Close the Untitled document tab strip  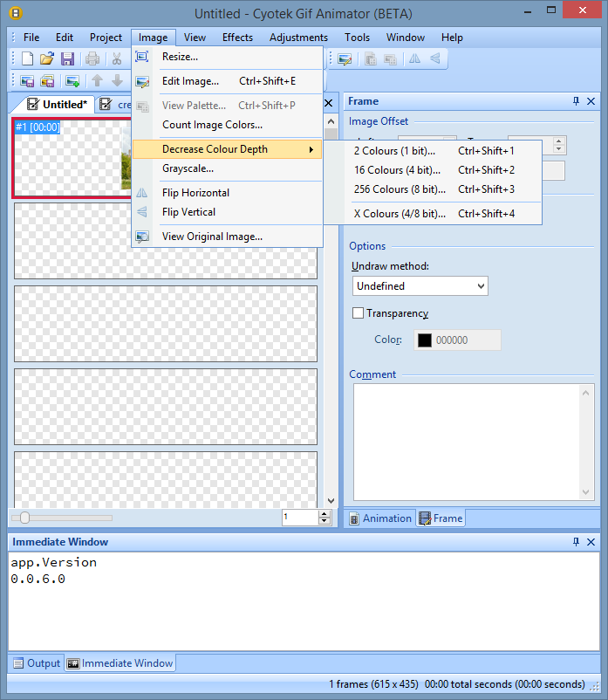click(329, 103)
